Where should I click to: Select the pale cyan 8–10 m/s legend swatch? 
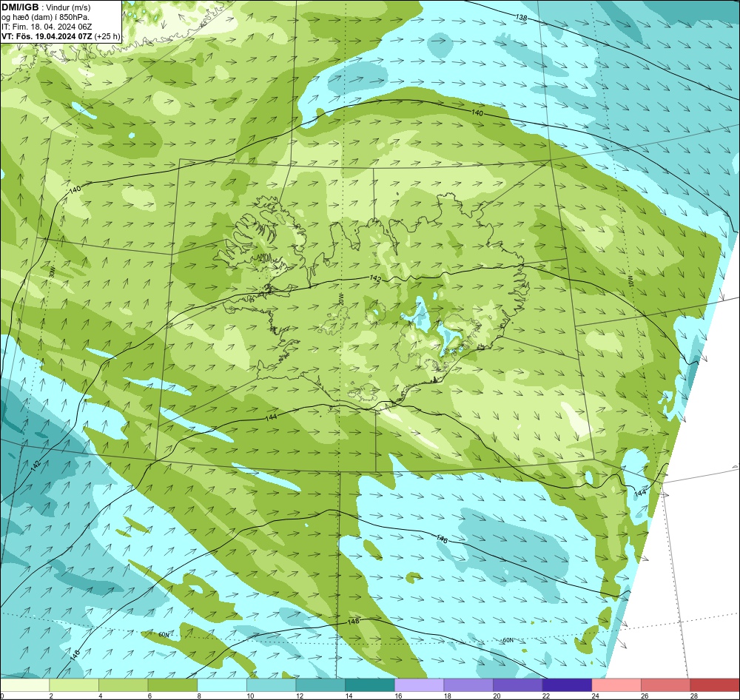point(222,685)
